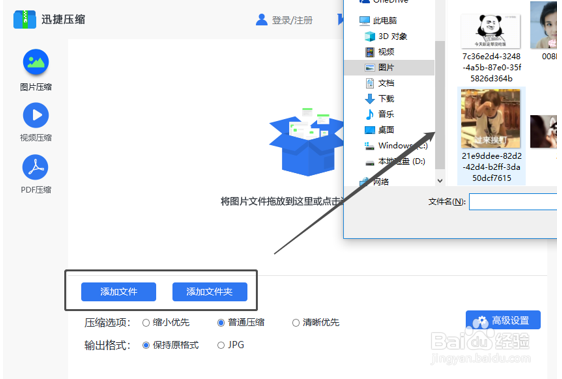Select the woman portrait thumbnail starting 008

pyautogui.click(x=543, y=25)
